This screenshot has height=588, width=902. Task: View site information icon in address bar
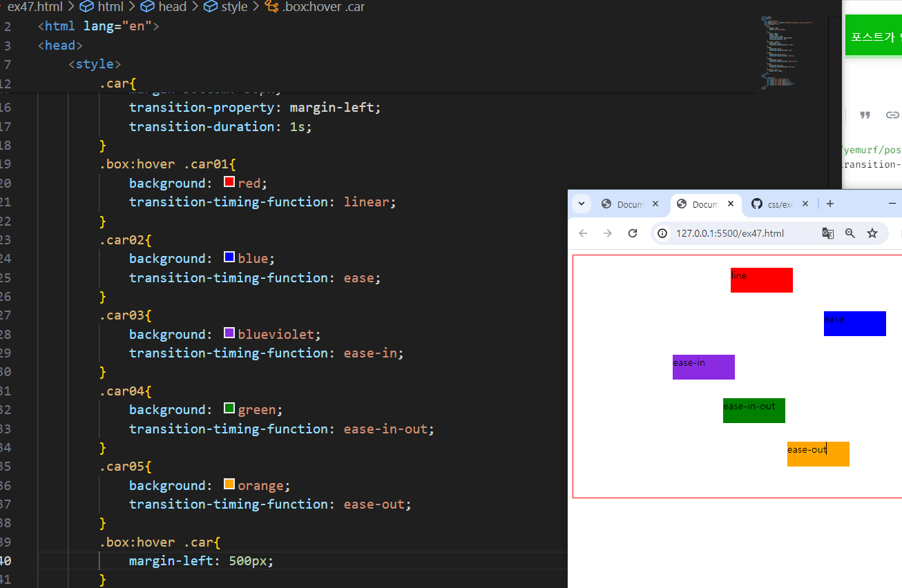click(x=662, y=233)
